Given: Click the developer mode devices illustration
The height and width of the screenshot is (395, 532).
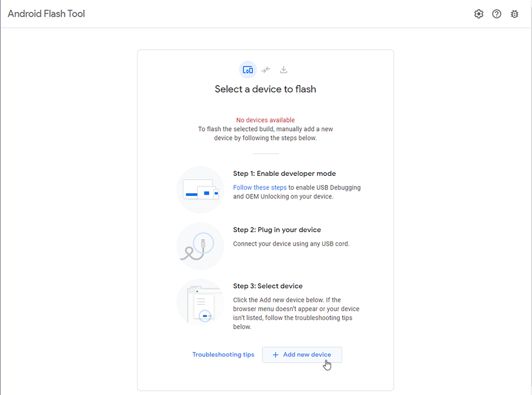Looking at the screenshot, I should click(x=200, y=190).
